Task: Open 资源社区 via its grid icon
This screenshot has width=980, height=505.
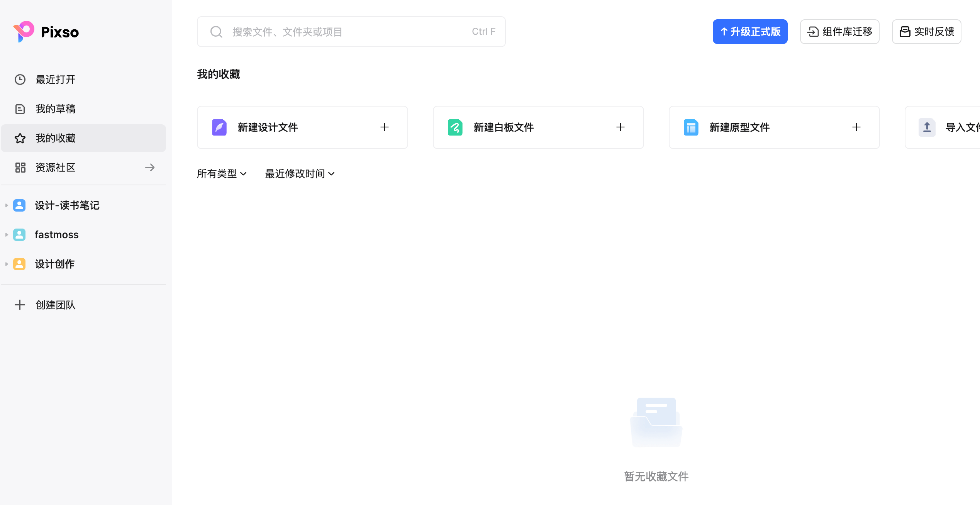Action: point(20,167)
